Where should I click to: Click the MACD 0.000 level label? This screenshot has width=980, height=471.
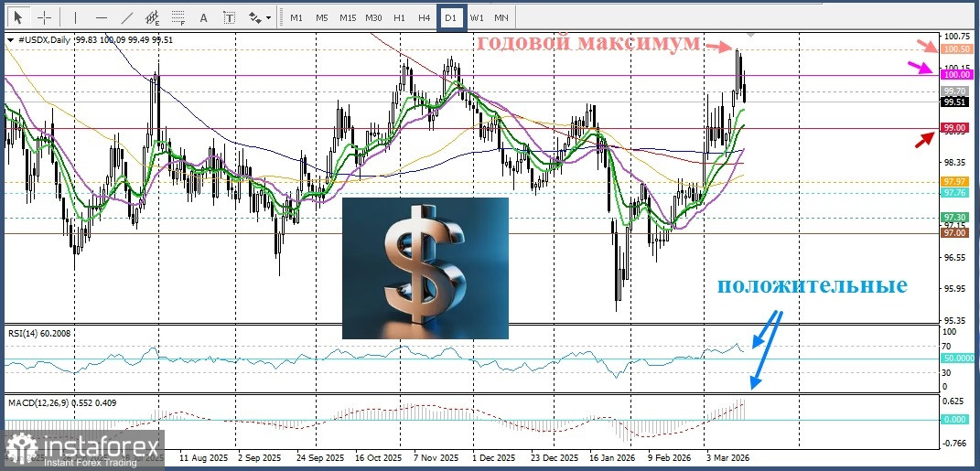(x=955, y=419)
